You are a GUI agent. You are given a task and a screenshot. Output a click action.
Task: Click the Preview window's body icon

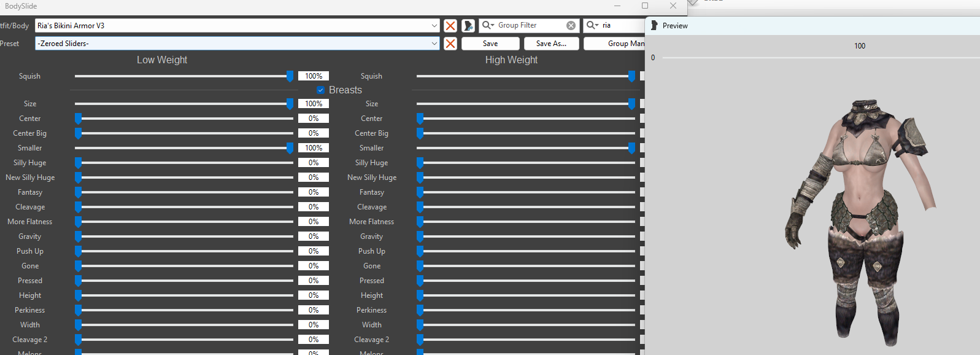654,26
